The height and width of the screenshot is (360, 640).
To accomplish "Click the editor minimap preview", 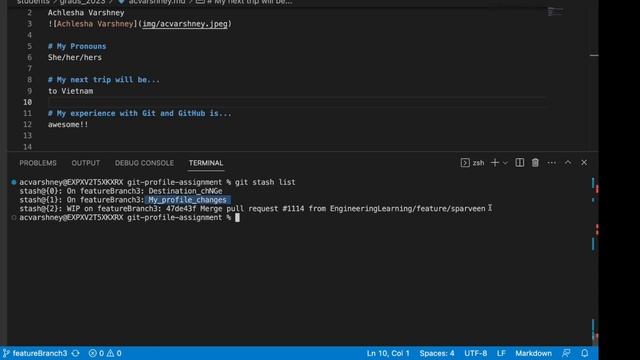I will [x=555, y=12].
